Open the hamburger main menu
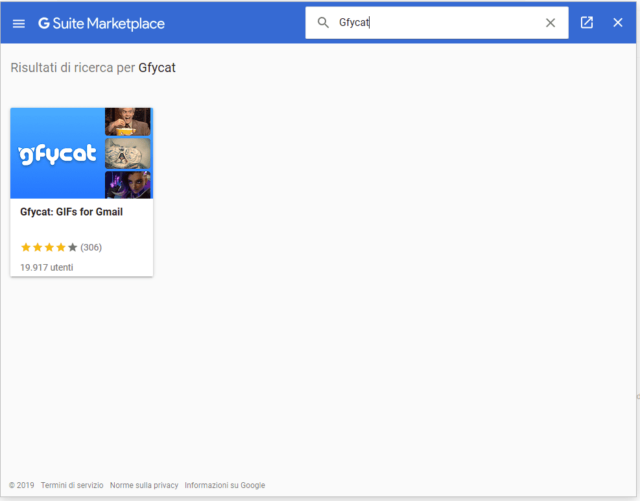The width and height of the screenshot is (640, 501). pyautogui.click(x=18, y=23)
